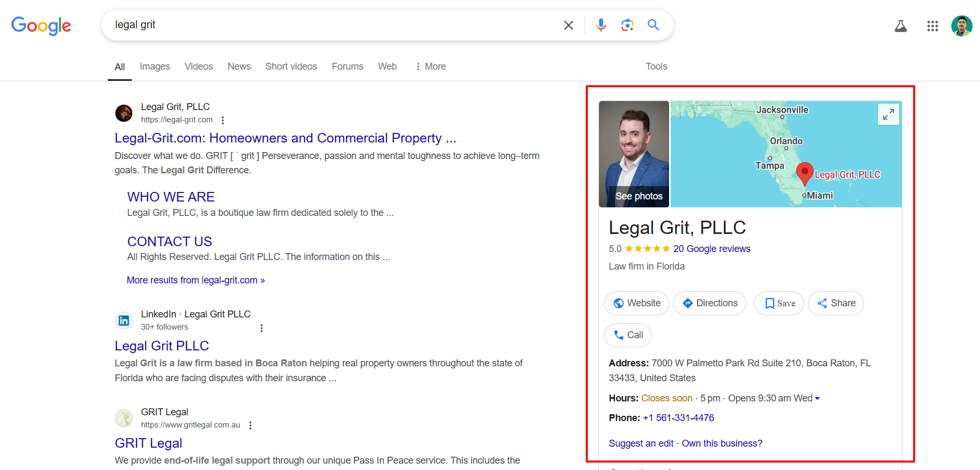Click the 30+ followers text
Screen dimensions: 980x470
164,327
